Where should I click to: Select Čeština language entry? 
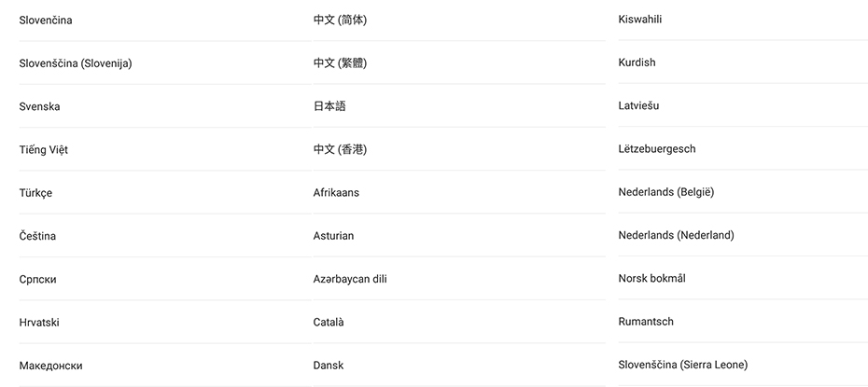pos(37,236)
